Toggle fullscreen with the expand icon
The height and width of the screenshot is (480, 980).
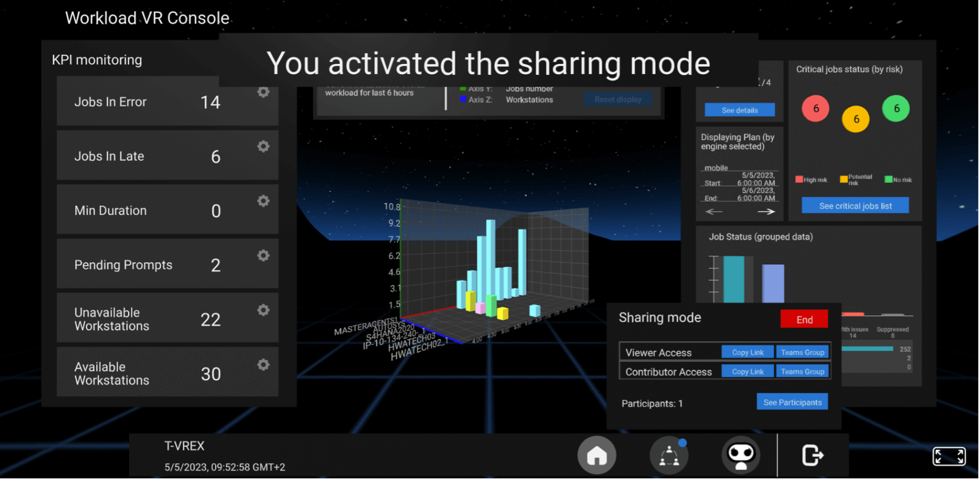coord(949,456)
